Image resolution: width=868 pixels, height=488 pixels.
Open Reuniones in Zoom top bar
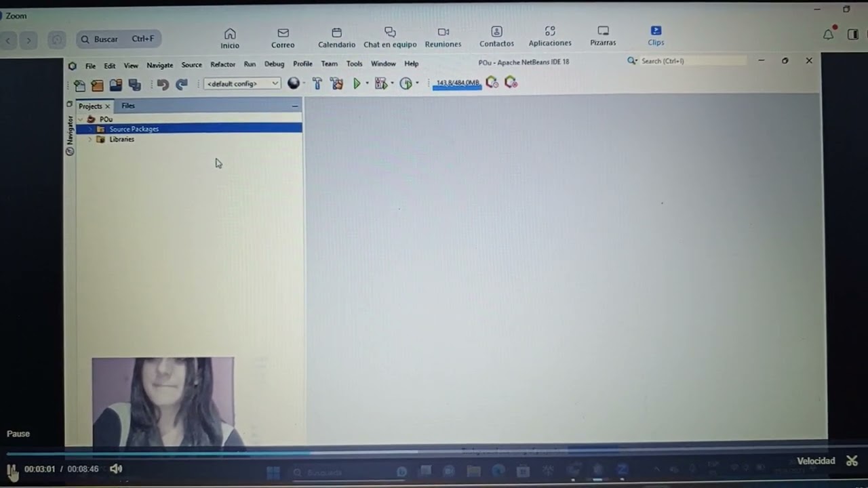(x=443, y=38)
